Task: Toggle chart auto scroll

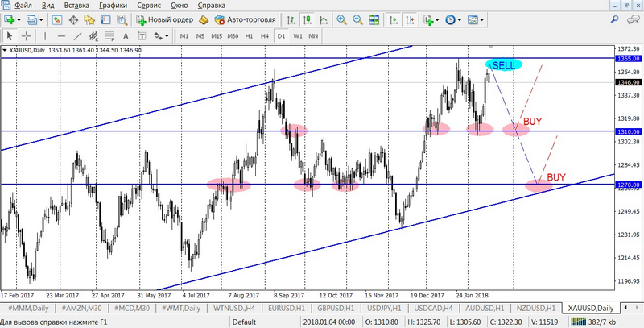Action: click(393, 19)
